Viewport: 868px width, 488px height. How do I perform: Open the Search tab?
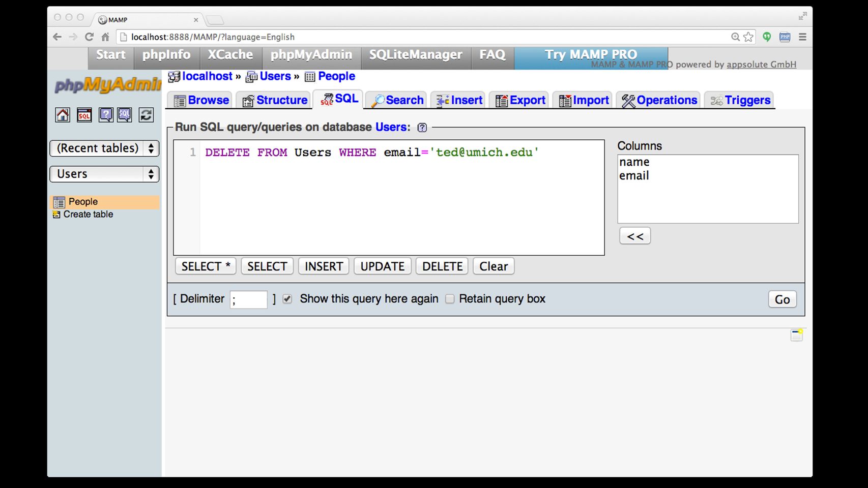(397, 100)
